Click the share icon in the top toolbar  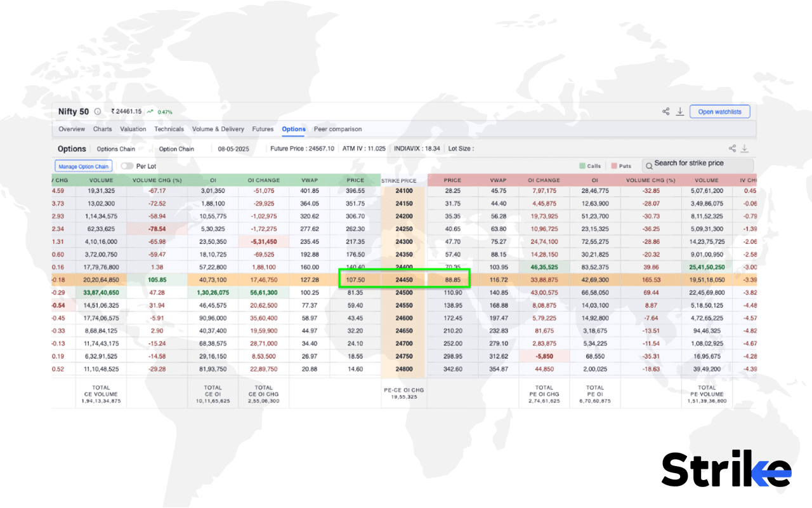click(x=665, y=111)
